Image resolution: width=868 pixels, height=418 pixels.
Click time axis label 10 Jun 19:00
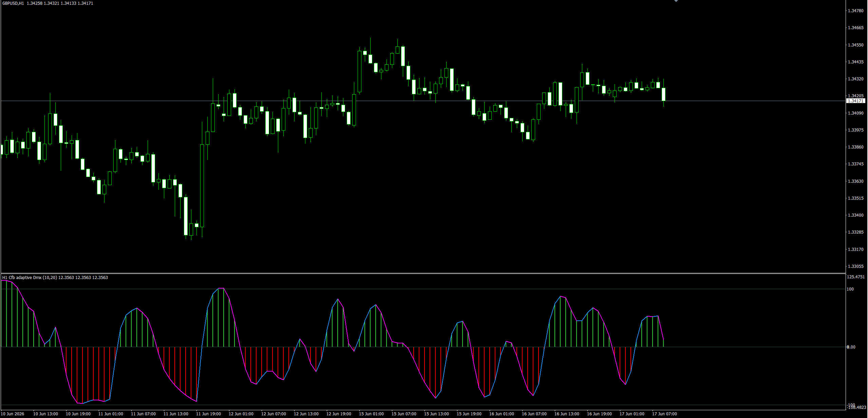(78, 414)
